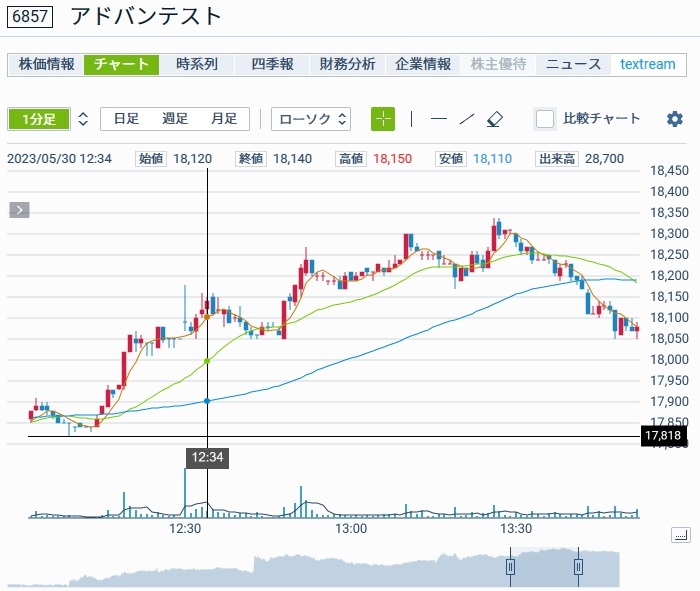Switch to 日足 daily interval

coord(126,119)
